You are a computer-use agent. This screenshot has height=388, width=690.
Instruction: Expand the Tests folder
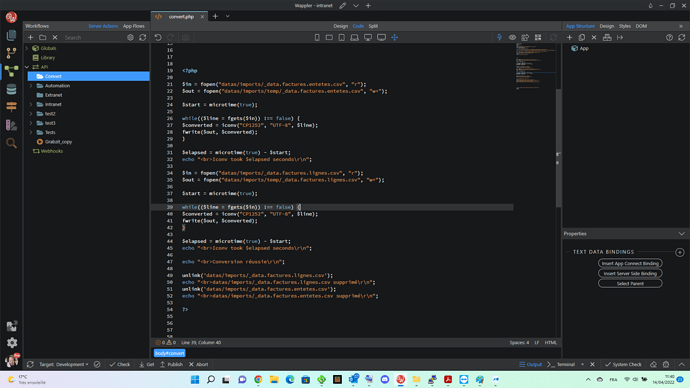click(x=31, y=132)
